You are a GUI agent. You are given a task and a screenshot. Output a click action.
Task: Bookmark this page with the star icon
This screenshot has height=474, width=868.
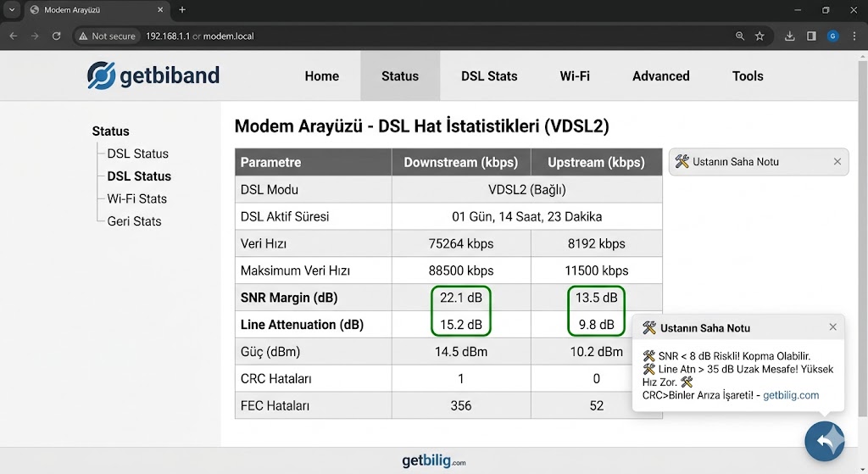759,36
